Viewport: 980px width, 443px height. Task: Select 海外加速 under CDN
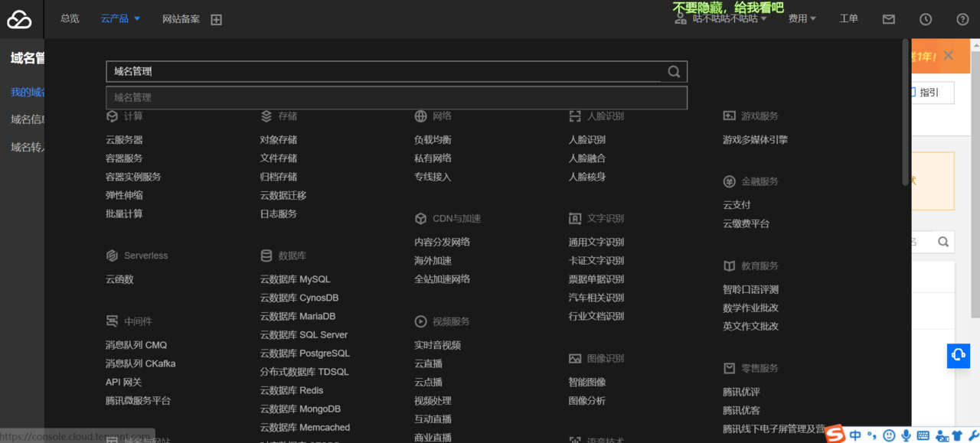tap(433, 261)
